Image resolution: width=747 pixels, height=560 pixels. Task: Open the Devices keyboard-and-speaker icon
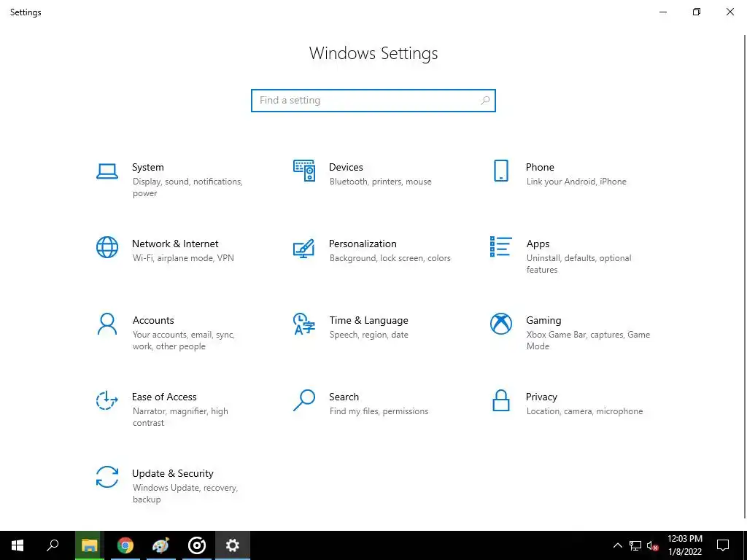[x=304, y=171]
